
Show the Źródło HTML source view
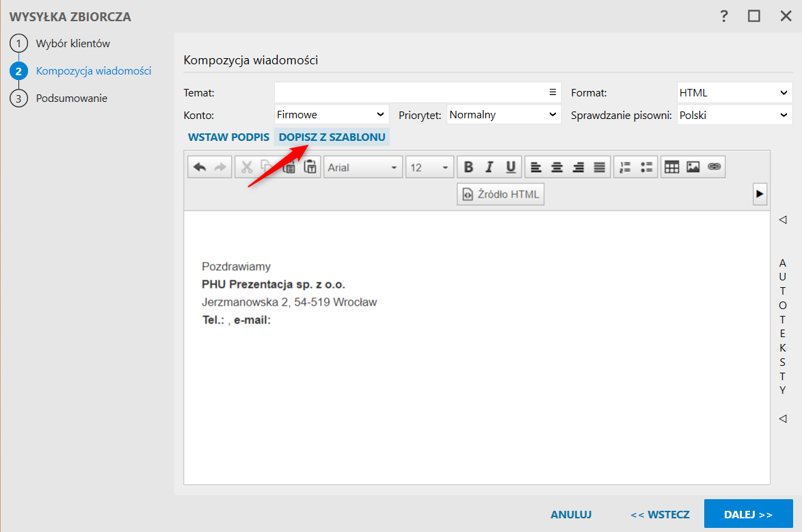point(500,194)
